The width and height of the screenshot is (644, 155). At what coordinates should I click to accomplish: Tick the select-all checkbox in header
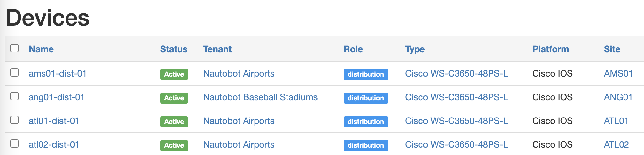(14, 48)
